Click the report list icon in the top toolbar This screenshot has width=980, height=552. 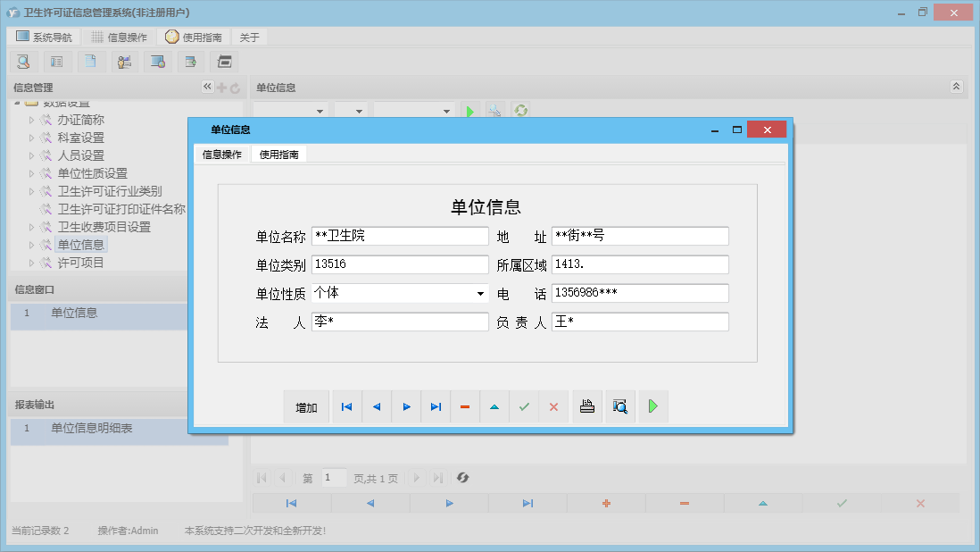point(56,62)
